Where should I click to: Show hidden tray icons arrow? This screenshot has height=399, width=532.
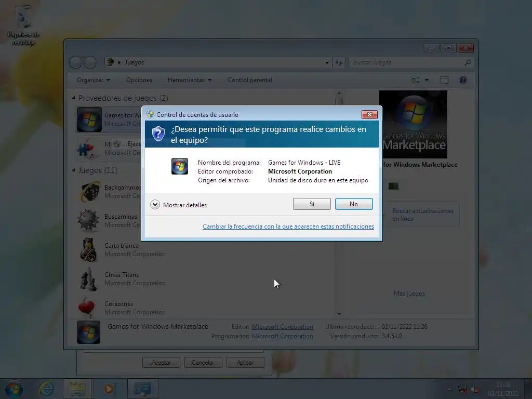(x=449, y=390)
